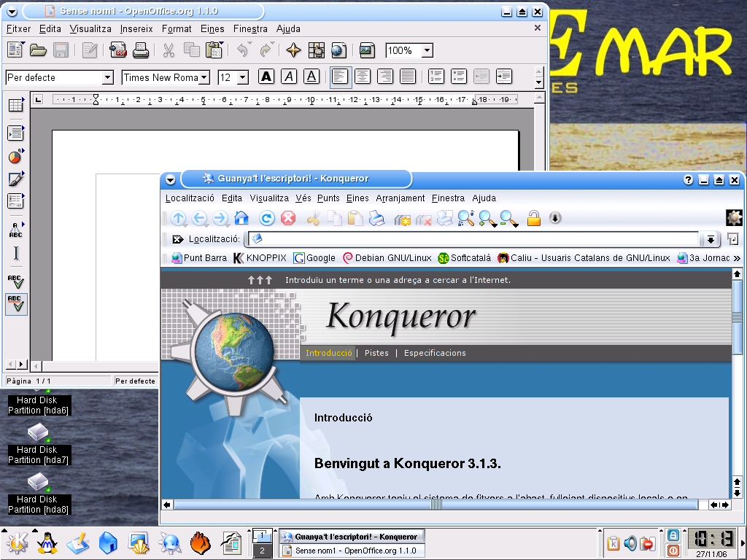Zoom in with the plus magnifier in Konqueror
Viewport: 747px width, 560px height.
coord(487,218)
